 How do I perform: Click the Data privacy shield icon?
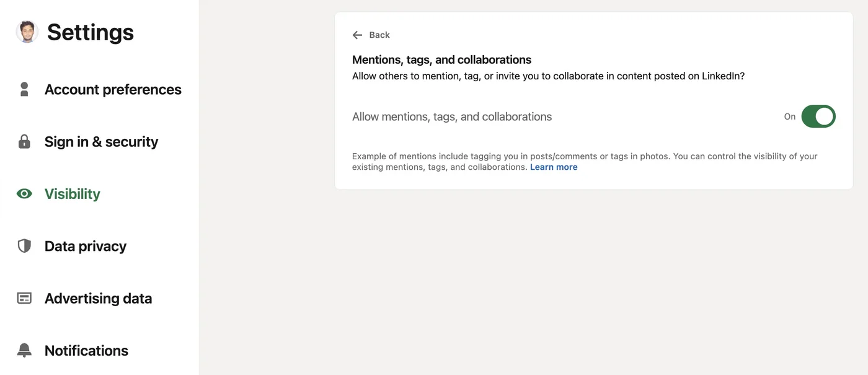(24, 246)
